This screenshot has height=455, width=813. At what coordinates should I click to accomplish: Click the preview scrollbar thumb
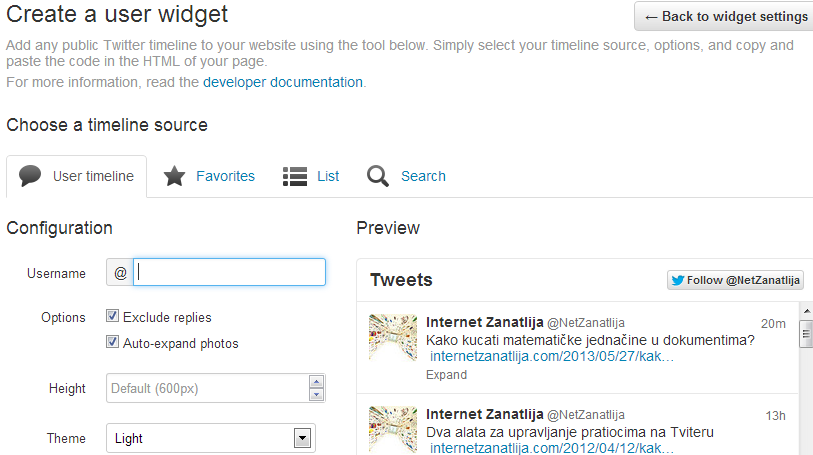point(806,334)
